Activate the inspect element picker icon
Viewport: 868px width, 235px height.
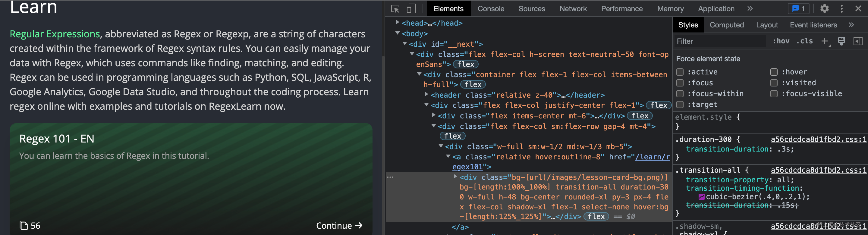point(395,9)
